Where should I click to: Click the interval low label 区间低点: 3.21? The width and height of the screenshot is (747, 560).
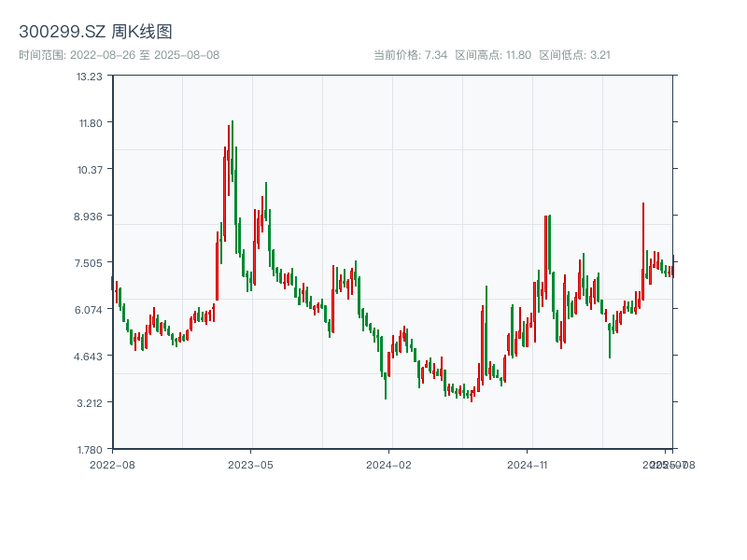[x=574, y=55]
